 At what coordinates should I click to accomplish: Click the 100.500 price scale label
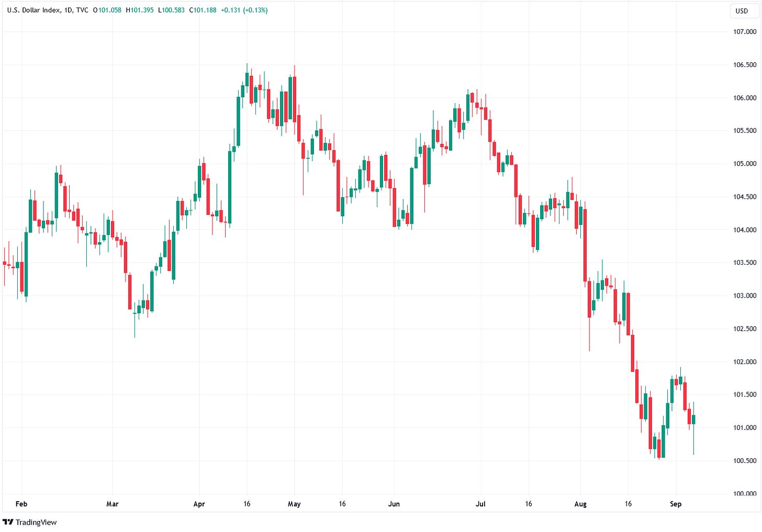point(744,460)
